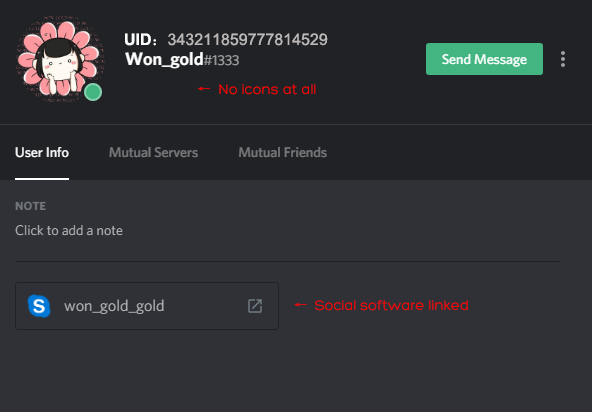View the Mutual Friends tab
Image resolution: width=592 pixels, height=412 pixels.
click(x=282, y=153)
